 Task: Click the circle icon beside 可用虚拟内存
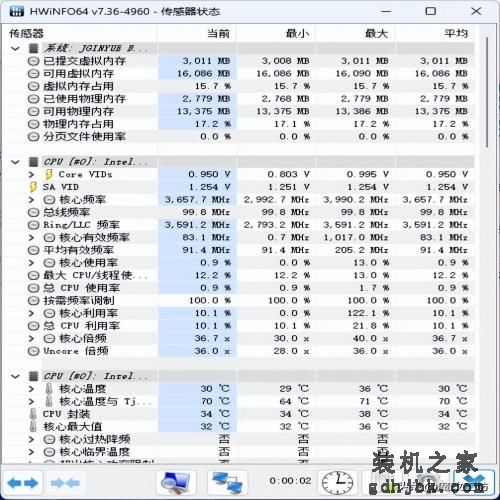point(33,74)
